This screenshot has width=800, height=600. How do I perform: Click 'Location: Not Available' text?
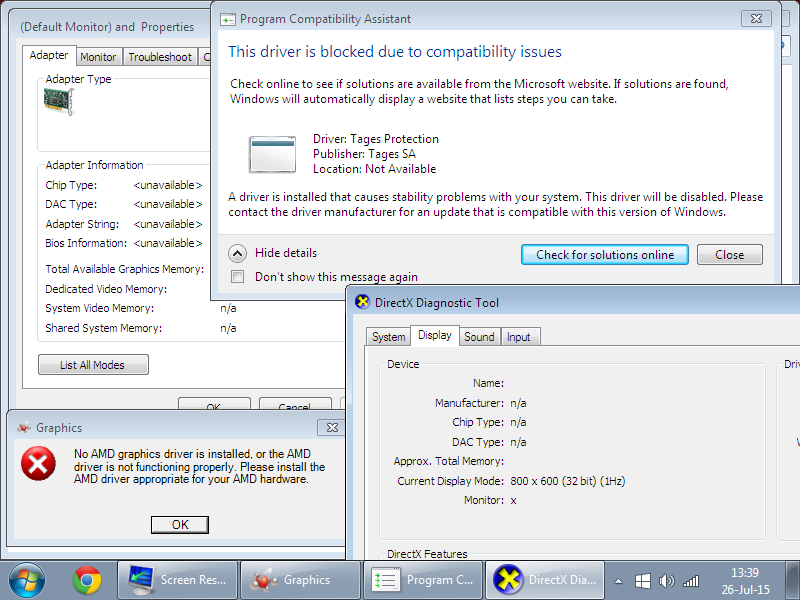point(374,169)
